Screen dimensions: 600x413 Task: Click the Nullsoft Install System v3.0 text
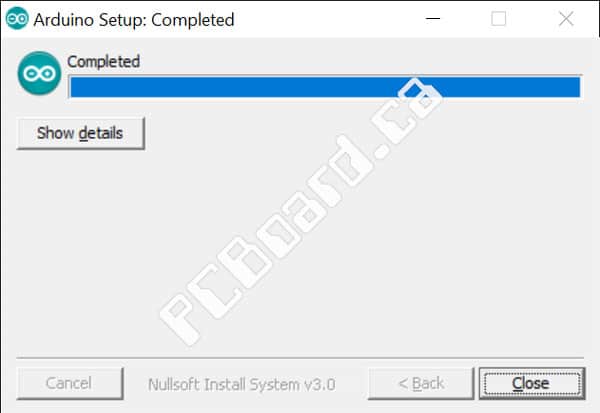(x=241, y=384)
